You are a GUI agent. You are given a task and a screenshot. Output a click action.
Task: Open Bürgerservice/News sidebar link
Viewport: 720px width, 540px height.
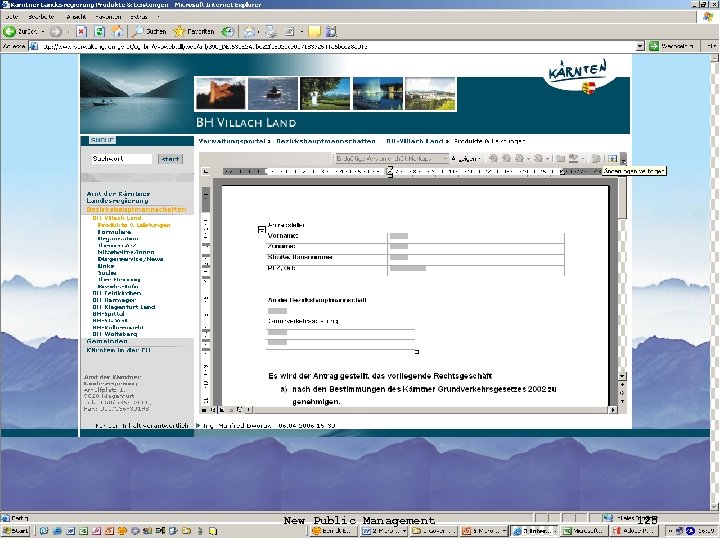coord(130,259)
